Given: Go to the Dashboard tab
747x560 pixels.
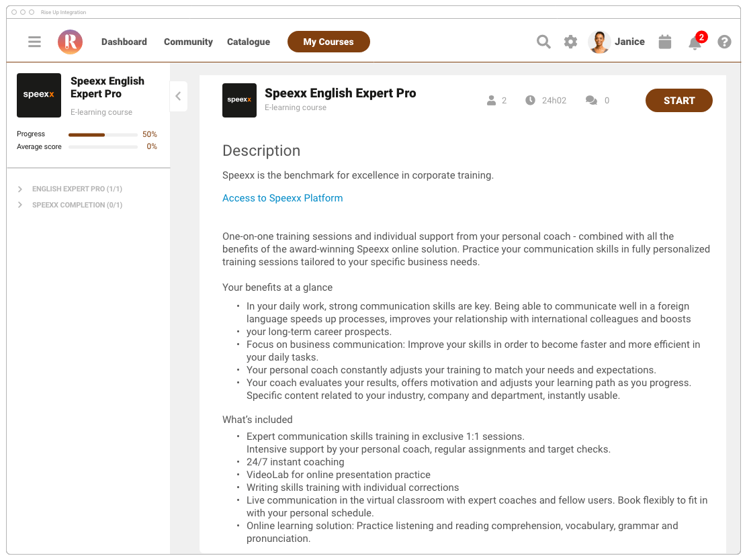Looking at the screenshot, I should (124, 42).
